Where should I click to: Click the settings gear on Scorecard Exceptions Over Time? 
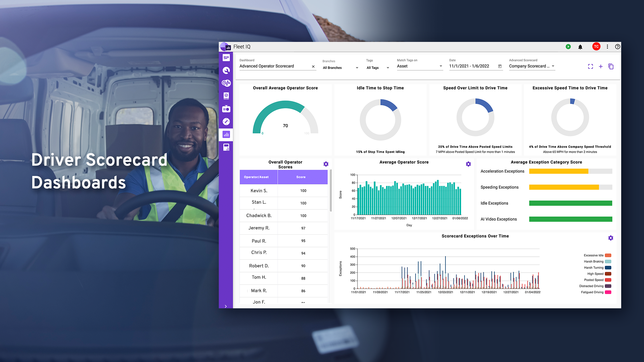coord(610,238)
